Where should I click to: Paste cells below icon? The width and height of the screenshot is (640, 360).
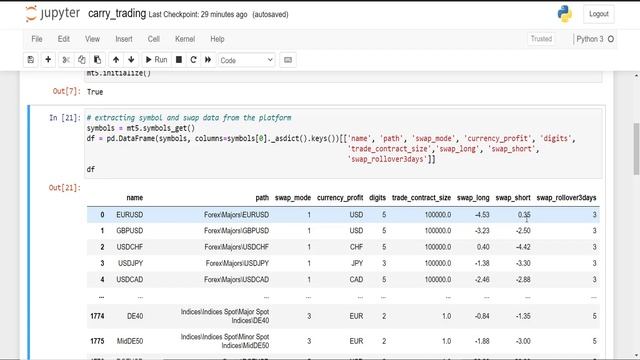[x=97, y=60]
